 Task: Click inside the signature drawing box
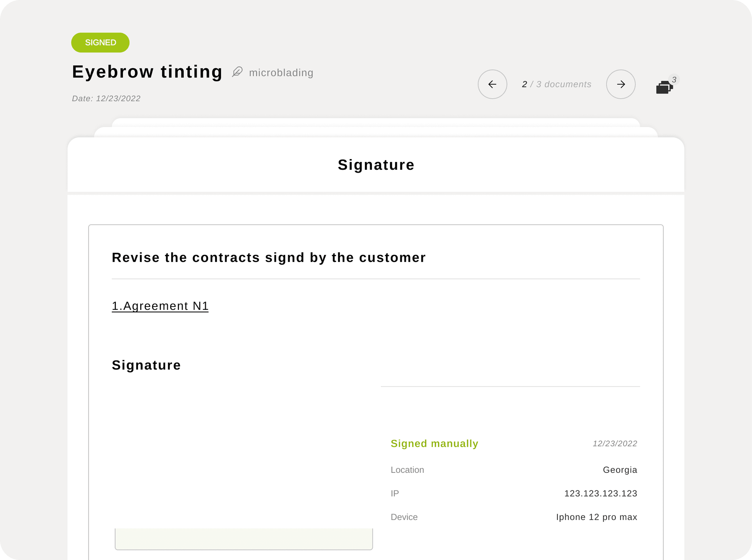click(244, 539)
